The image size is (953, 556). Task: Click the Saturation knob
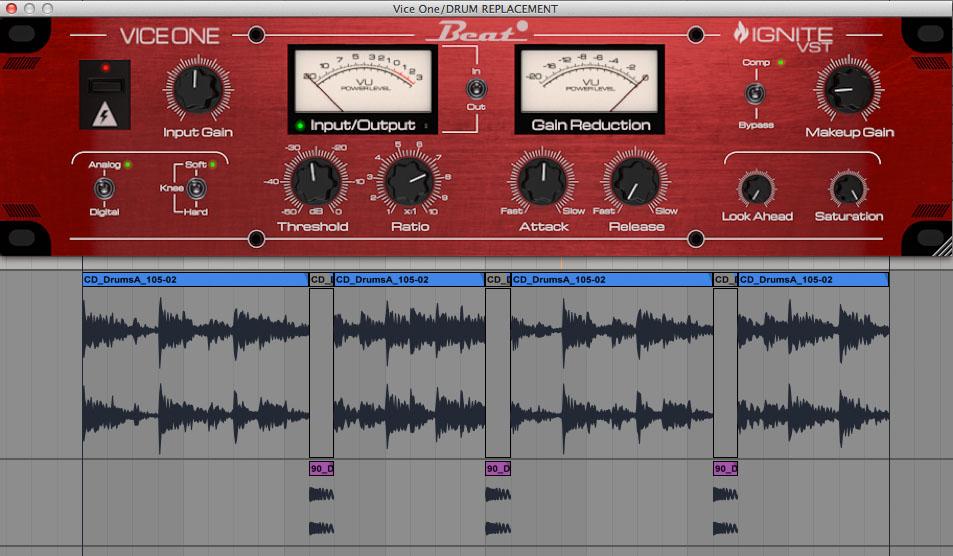click(x=848, y=189)
